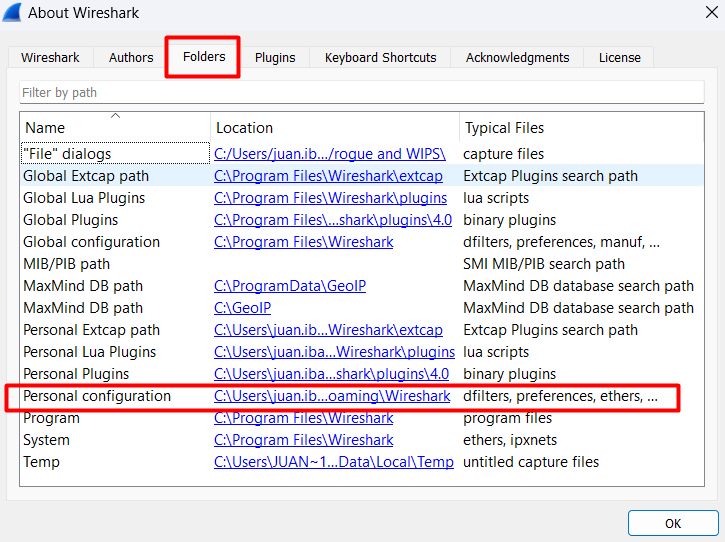Open the System row folder link
The image size is (725, 542).
(x=303, y=440)
